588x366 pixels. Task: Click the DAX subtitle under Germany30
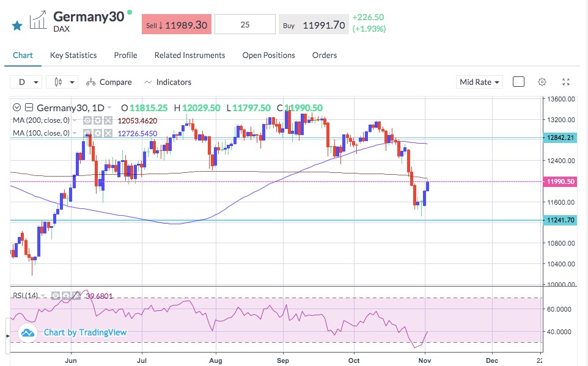62,29
